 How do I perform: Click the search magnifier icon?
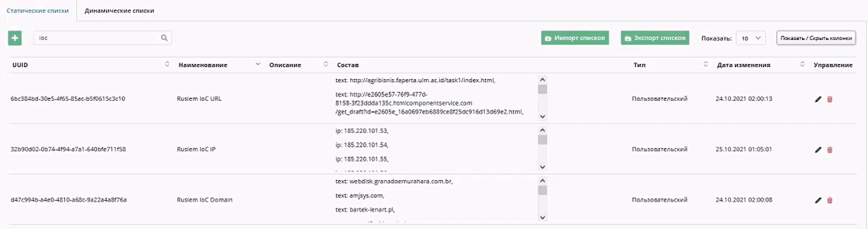coord(164,38)
